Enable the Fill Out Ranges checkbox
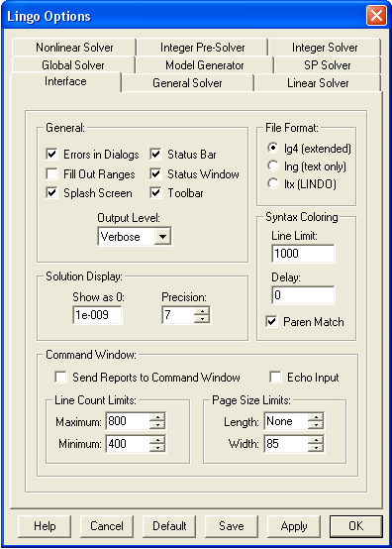The image size is (392, 549). coord(51,173)
